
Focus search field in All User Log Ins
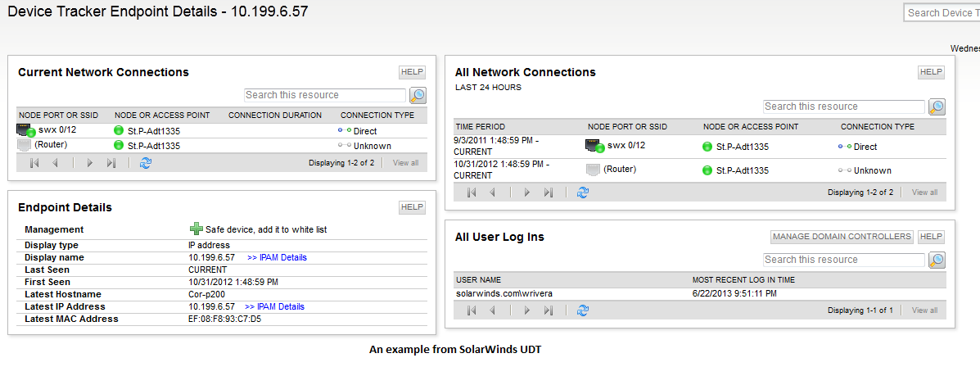pyautogui.click(x=844, y=260)
